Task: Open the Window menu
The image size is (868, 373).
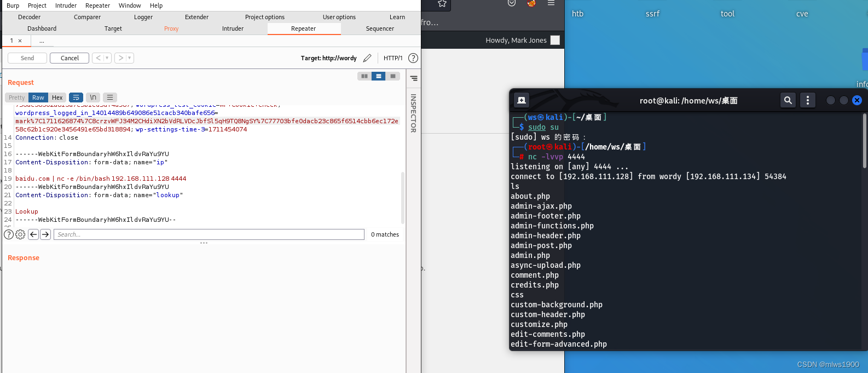Action: pyautogui.click(x=130, y=5)
